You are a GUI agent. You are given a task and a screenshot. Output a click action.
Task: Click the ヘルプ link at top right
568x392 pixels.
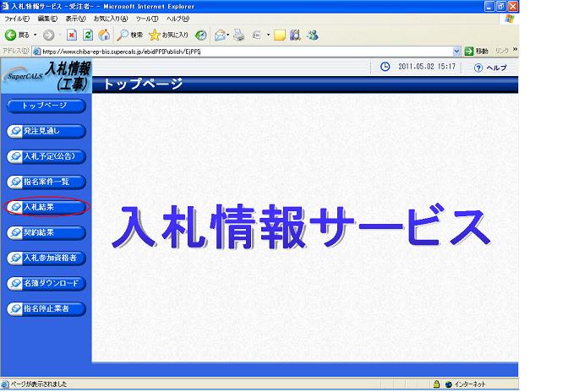496,68
